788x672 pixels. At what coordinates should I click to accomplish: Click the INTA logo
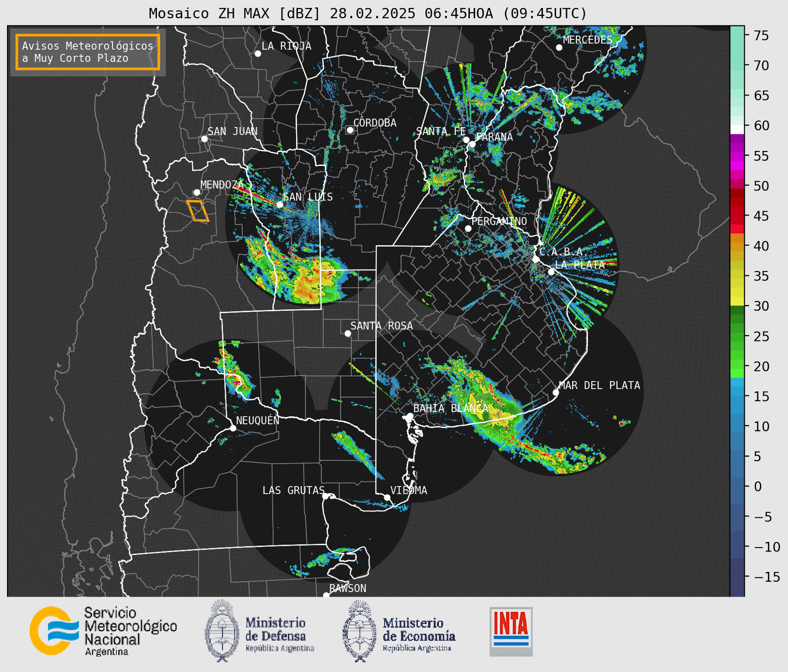point(511,631)
